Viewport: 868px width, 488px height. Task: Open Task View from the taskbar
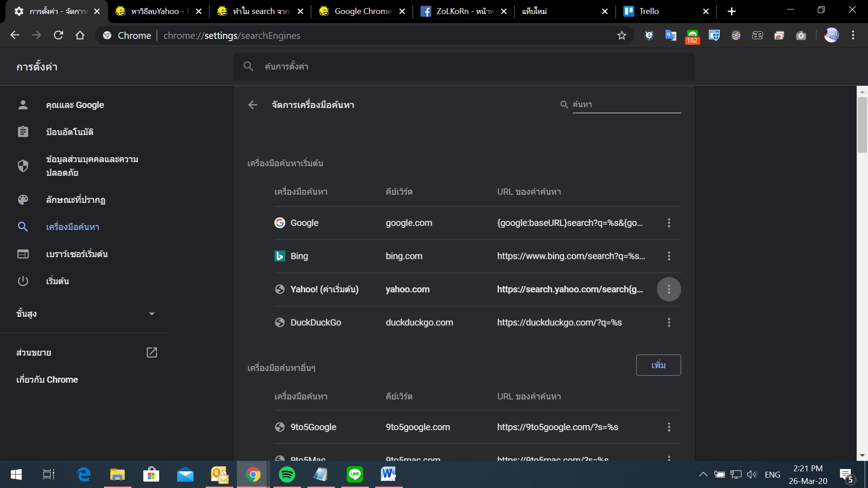[x=49, y=474]
